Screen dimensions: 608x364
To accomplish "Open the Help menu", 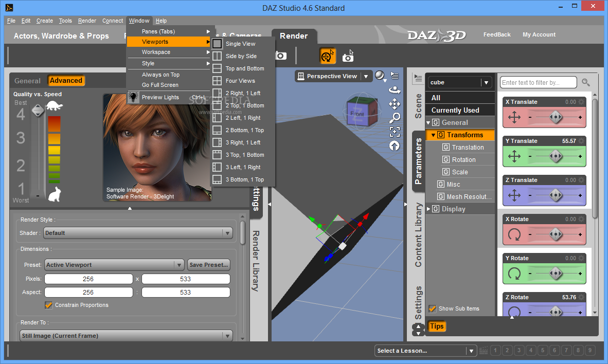I will [161, 21].
